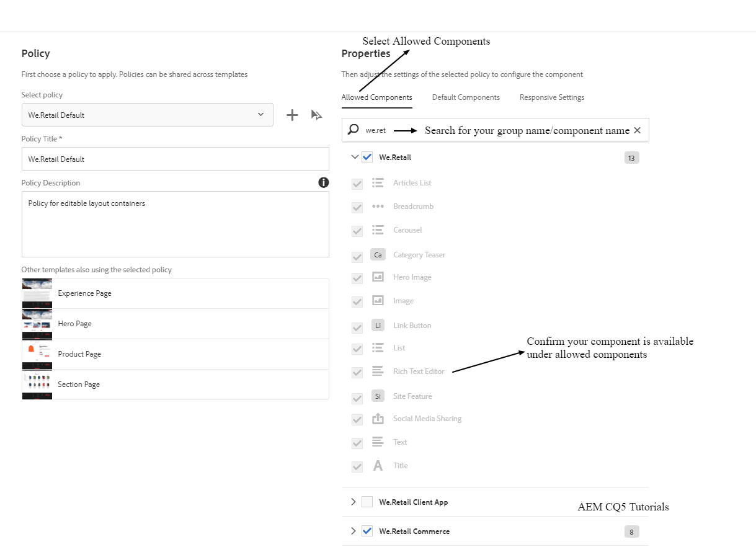Click the Hero Image label
Screen dimensions: 756x547
click(x=412, y=277)
